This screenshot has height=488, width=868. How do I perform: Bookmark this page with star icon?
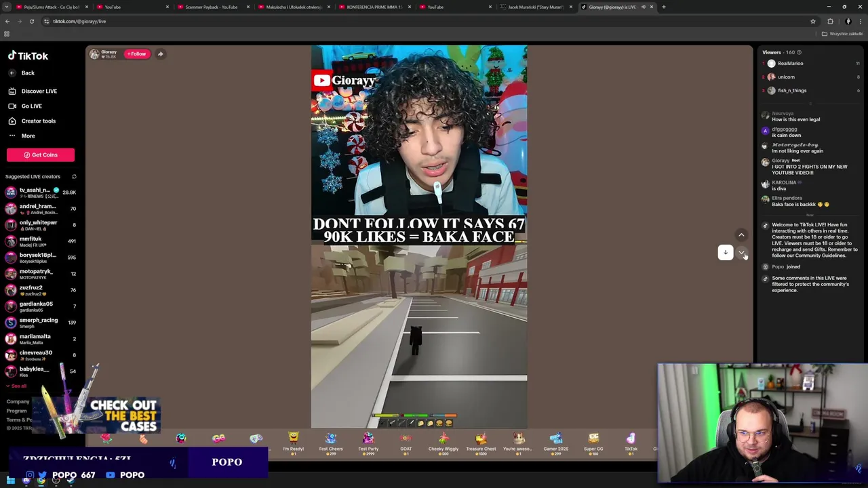(812, 21)
